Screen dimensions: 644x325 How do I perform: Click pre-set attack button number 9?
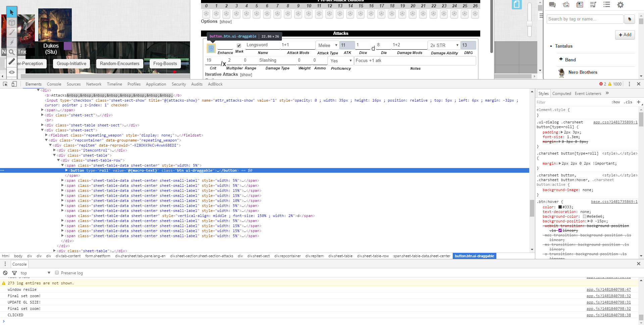pos(298,14)
